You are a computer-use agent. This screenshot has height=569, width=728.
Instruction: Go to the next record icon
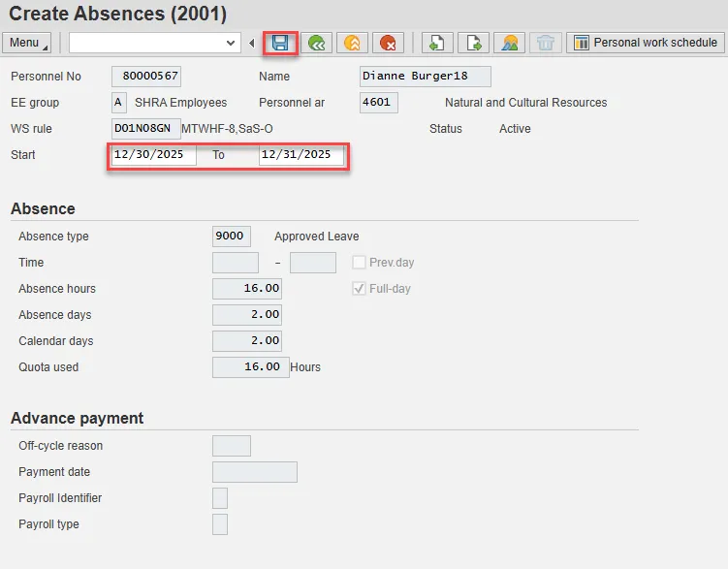tap(474, 44)
